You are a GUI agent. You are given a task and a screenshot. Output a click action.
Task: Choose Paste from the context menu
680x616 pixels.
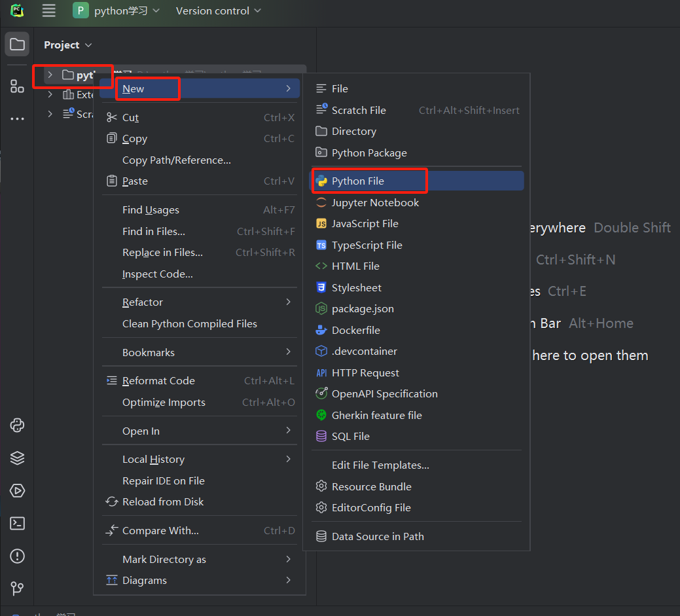pos(200,181)
